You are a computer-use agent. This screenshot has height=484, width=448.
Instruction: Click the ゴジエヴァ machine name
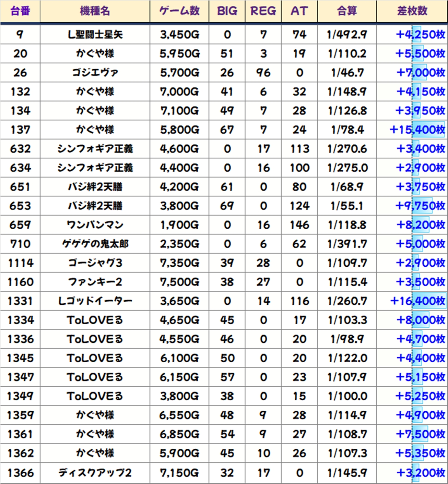click(95, 73)
